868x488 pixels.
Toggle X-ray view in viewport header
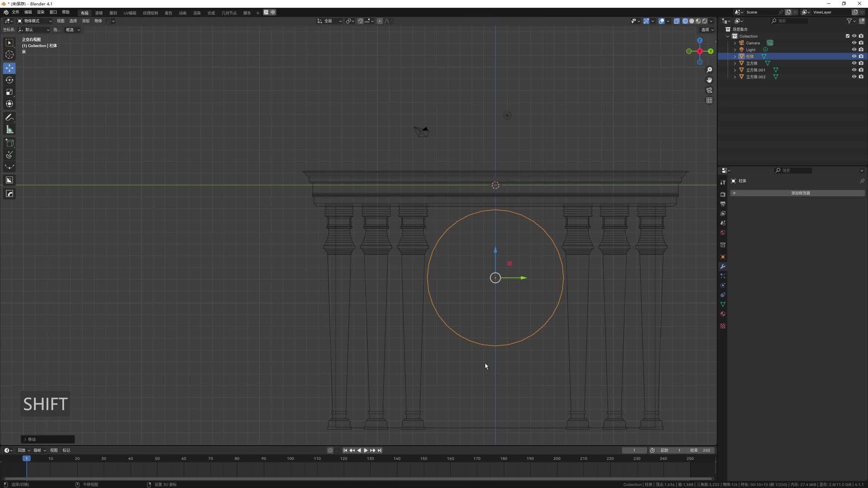pyautogui.click(x=677, y=21)
